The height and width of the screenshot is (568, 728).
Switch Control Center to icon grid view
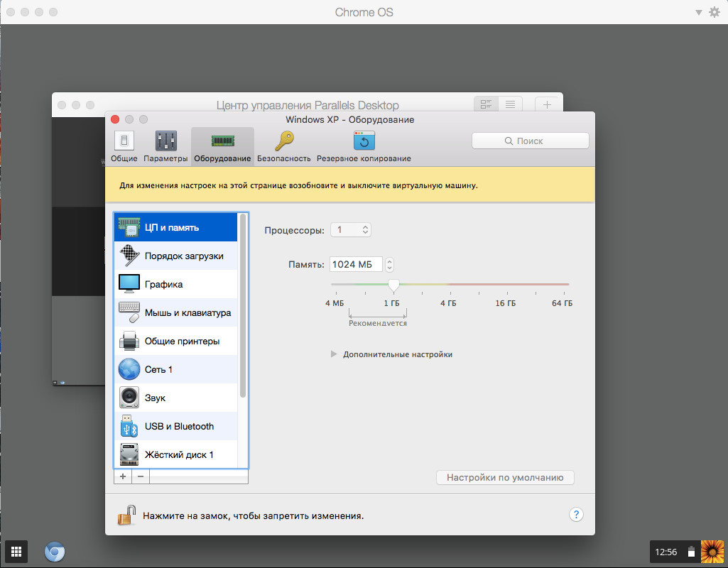click(487, 104)
